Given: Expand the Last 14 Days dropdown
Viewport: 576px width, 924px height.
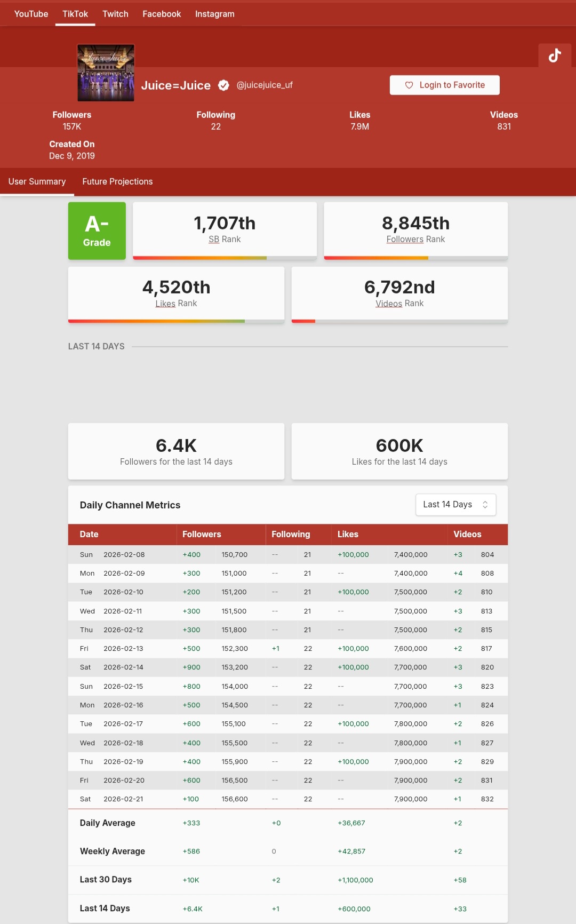Looking at the screenshot, I should 455,505.
